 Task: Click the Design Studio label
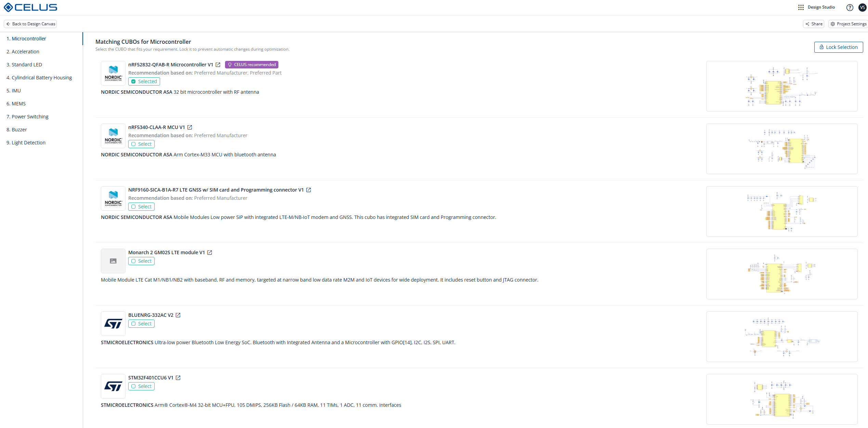[821, 7]
